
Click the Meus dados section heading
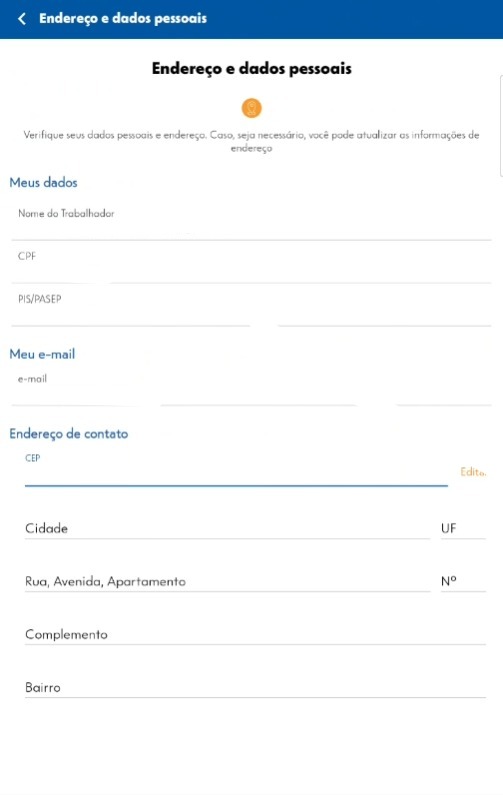click(44, 183)
